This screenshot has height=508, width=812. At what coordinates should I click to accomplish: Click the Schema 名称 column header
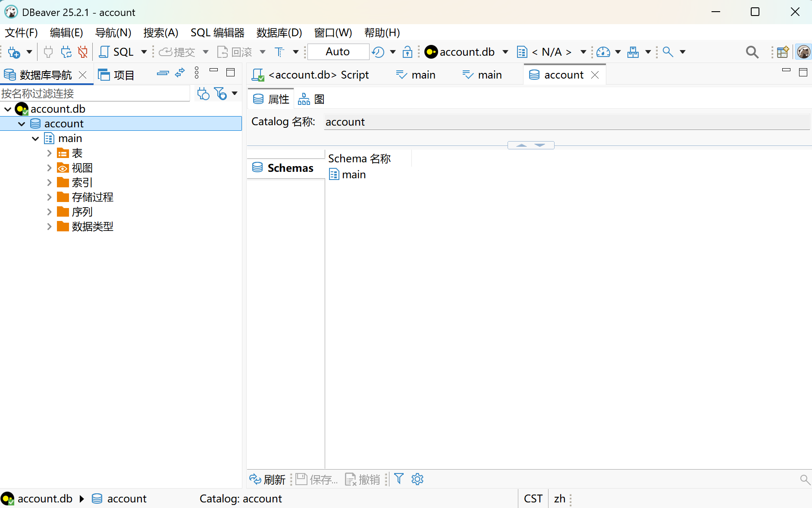click(x=360, y=158)
